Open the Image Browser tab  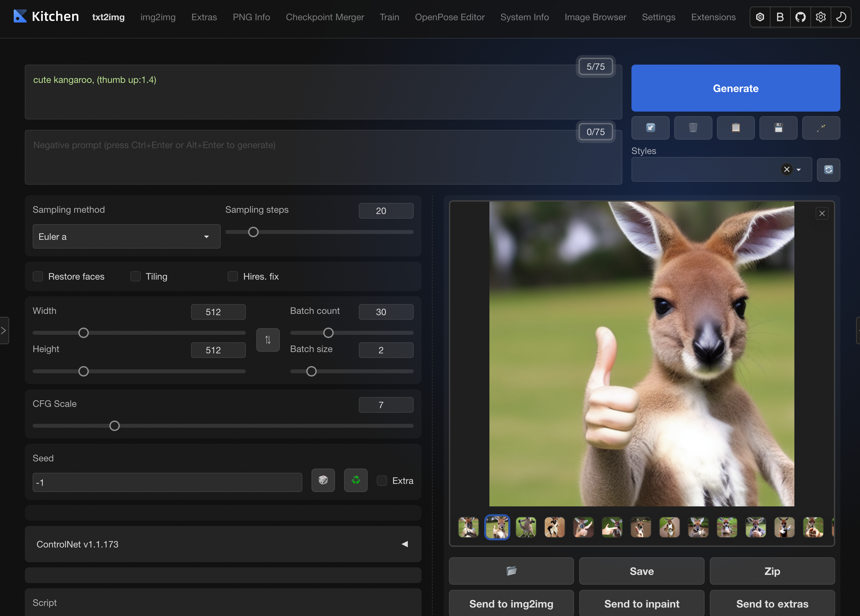coord(595,17)
